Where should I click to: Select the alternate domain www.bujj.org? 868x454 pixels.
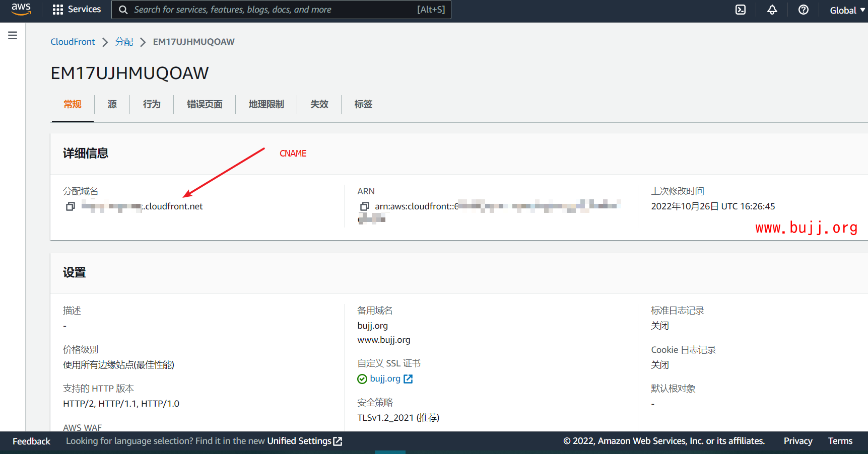[x=384, y=340]
